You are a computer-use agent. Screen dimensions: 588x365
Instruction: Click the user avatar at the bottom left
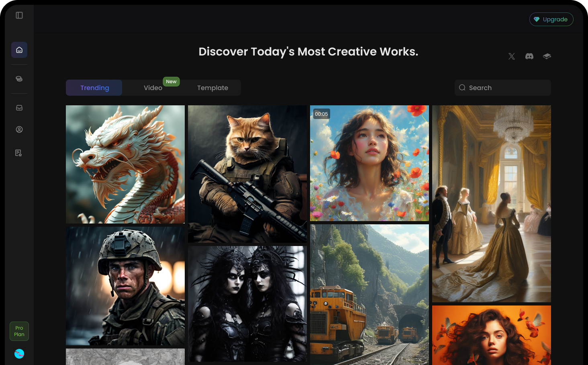tap(19, 354)
